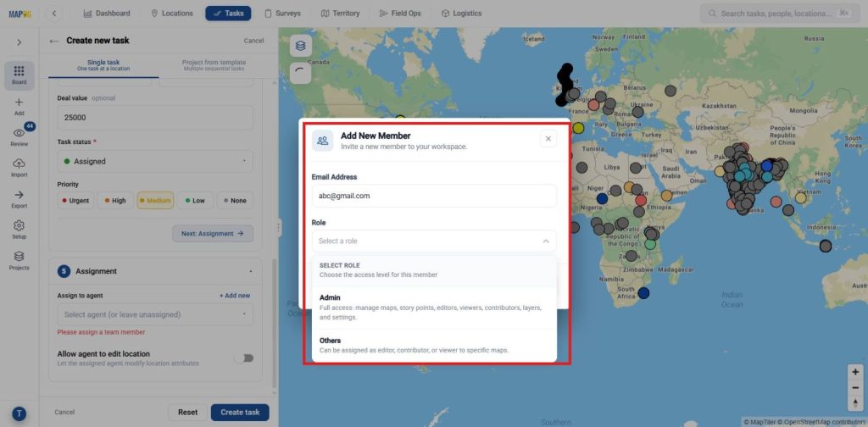The image size is (868, 427).
Task: Click Next: Assignment button
Action: tap(213, 234)
